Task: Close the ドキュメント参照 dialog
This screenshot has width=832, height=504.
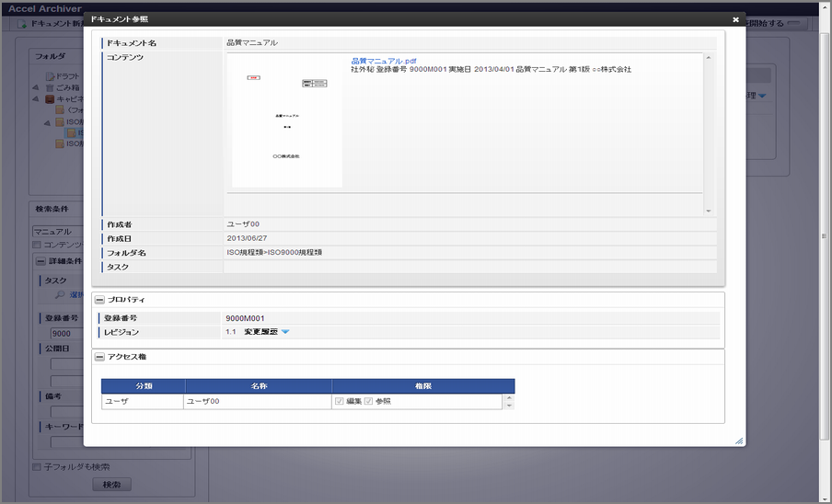Action: pos(735,19)
